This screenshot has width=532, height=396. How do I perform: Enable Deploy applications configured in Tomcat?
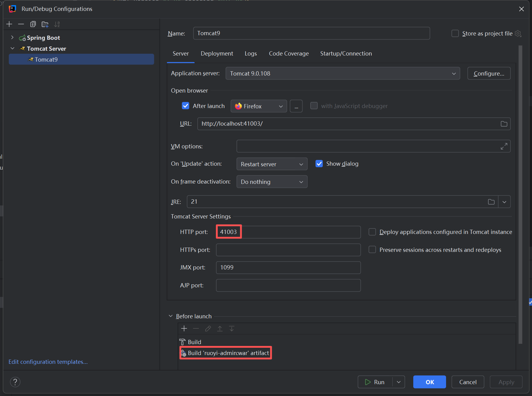372,232
